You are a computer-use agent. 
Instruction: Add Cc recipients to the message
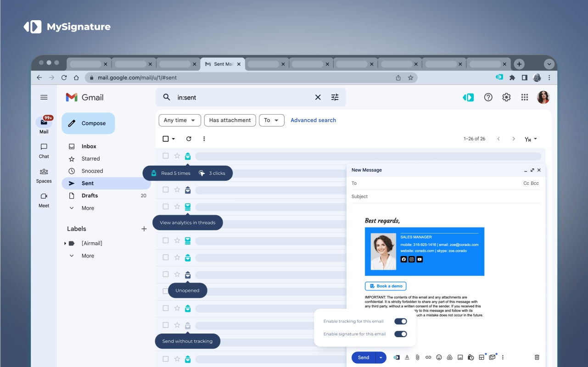coord(526,183)
